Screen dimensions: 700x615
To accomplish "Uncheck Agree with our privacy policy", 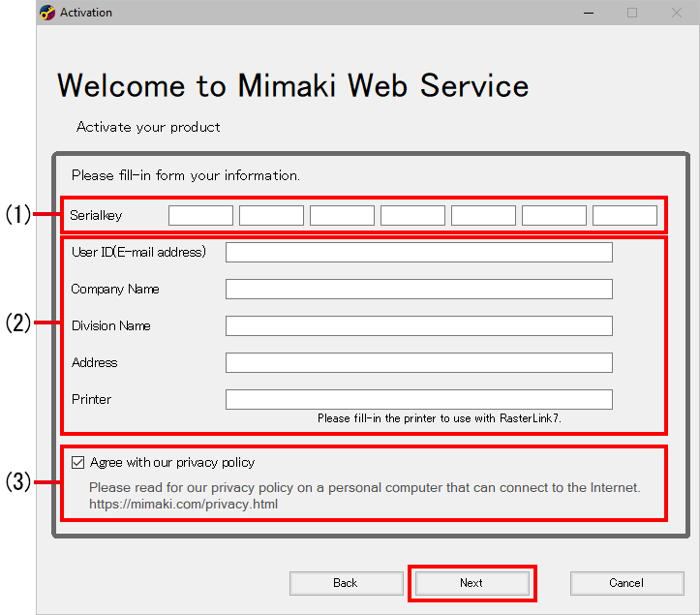I will [77, 462].
